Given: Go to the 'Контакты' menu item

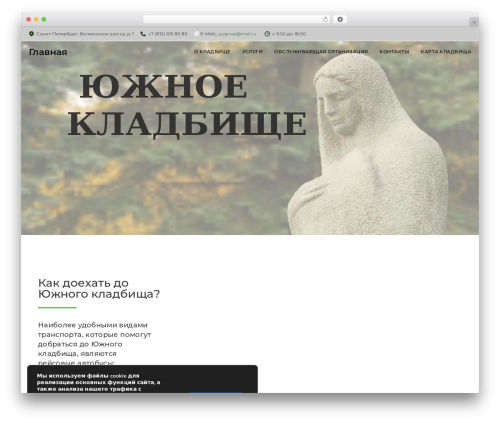Looking at the screenshot, I should [x=394, y=52].
